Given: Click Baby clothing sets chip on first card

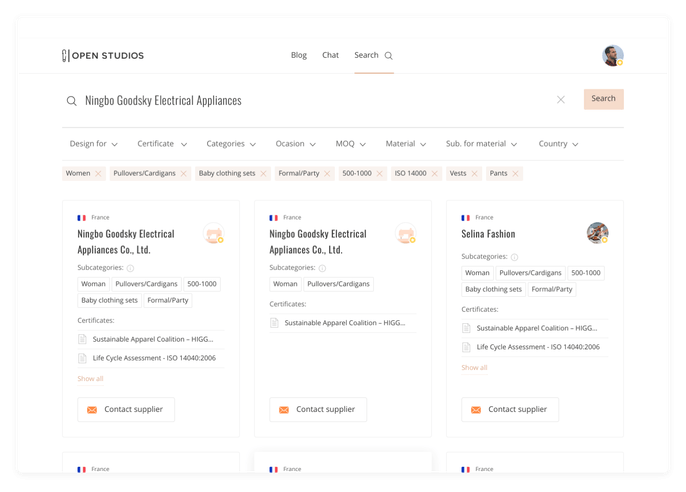Looking at the screenshot, I should click(109, 300).
